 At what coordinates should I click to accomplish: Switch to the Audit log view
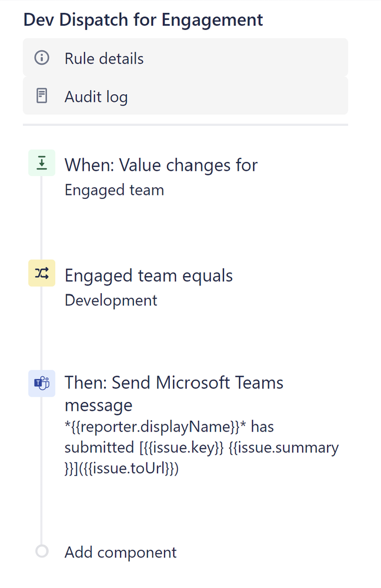click(x=95, y=95)
